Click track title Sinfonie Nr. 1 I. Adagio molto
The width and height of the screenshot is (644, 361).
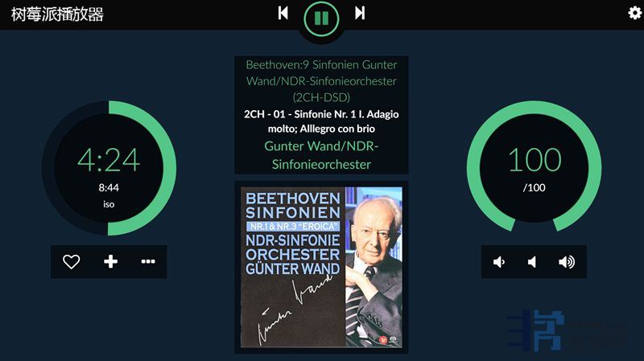[321, 121]
